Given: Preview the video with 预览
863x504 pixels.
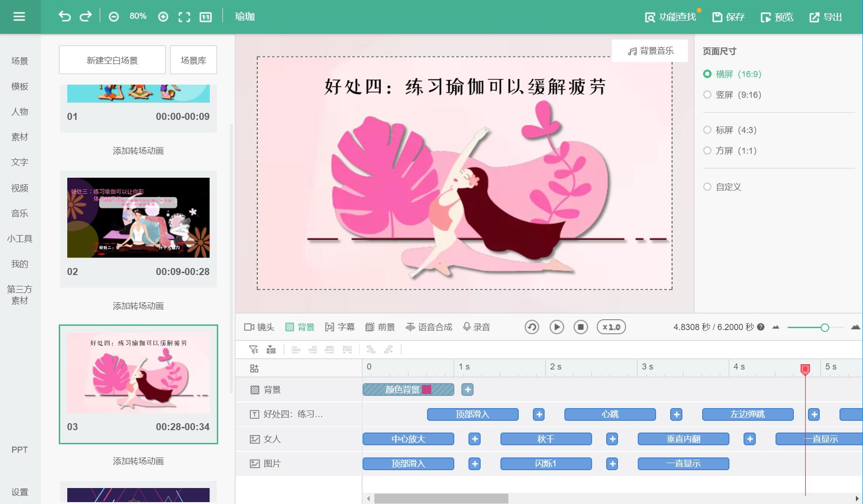Looking at the screenshot, I should (777, 17).
